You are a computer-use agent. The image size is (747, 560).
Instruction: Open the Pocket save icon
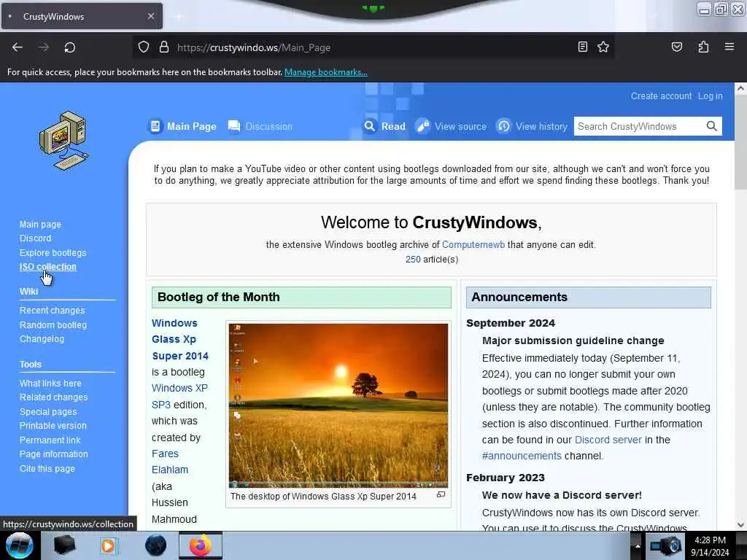676,47
